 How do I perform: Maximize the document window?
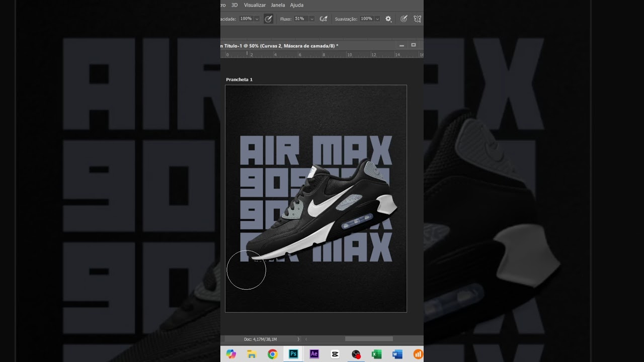point(414,45)
